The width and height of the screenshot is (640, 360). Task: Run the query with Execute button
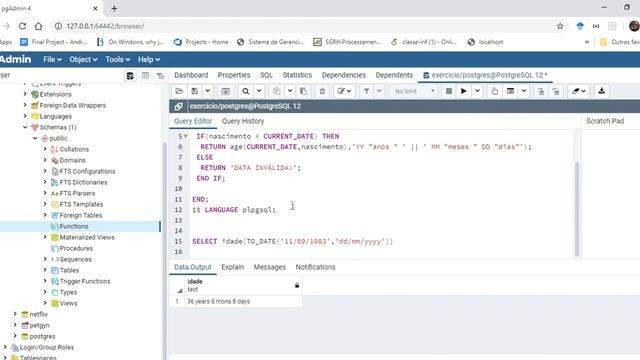pos(464,91)
